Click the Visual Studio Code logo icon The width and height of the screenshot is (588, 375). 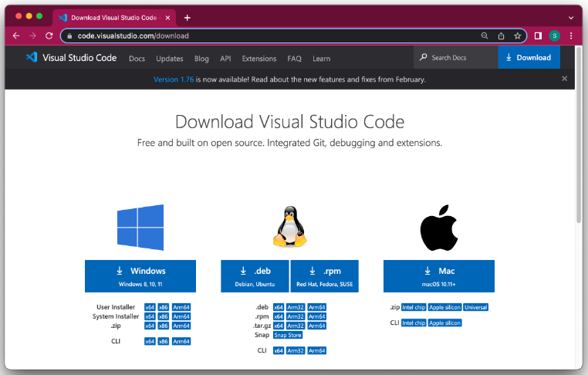click(x=32, y=57)
